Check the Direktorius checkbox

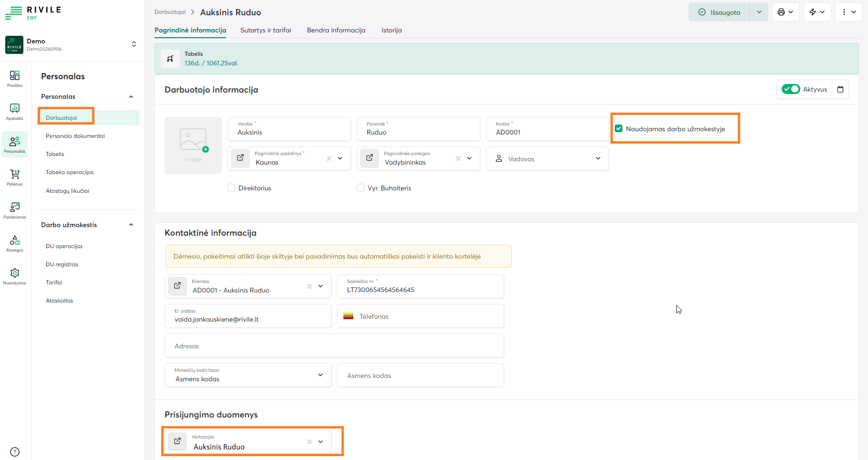pyautogui.click(x=231, y=188)
